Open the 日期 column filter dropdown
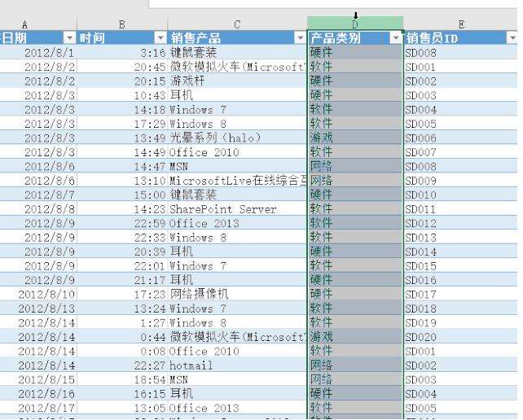The image size is (523, 420). (x=69, y=38)
